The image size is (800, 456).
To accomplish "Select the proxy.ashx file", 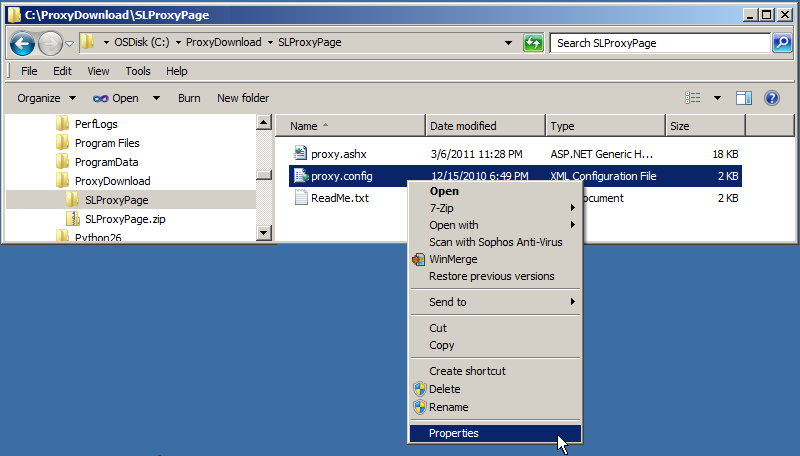I will tap(339, 154).
